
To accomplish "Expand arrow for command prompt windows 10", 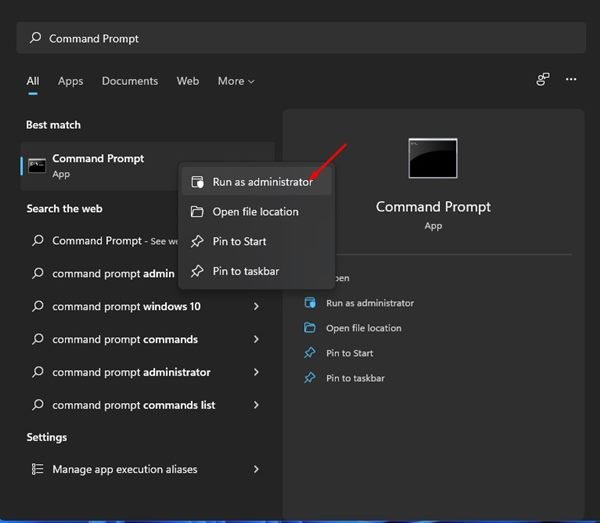I will click(x=256, y=306).
